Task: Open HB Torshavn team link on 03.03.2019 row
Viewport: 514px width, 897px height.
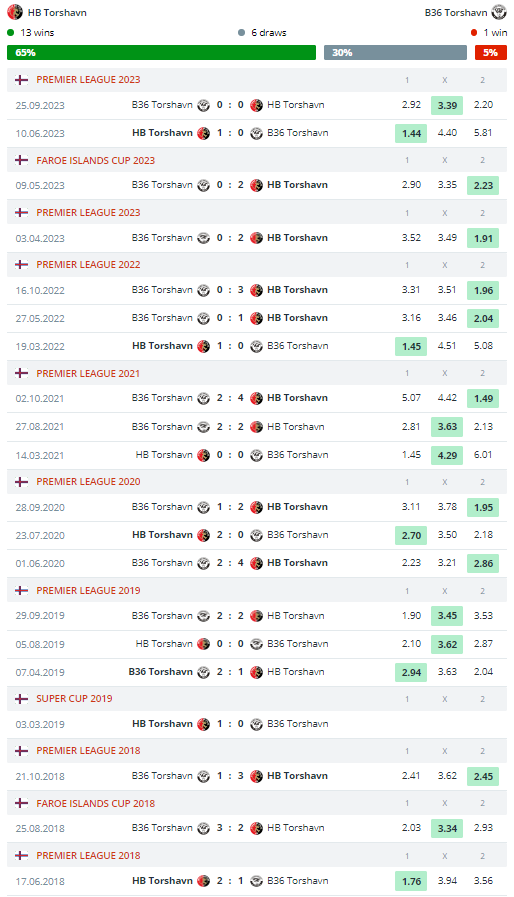Action: pyautogui.click(x=162, y=724)
